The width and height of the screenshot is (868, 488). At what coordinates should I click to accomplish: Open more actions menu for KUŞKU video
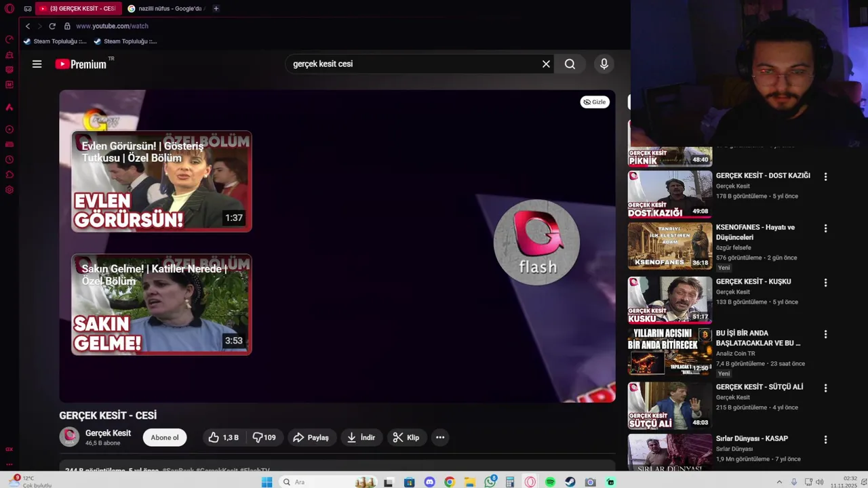click(x=825, y=283)
